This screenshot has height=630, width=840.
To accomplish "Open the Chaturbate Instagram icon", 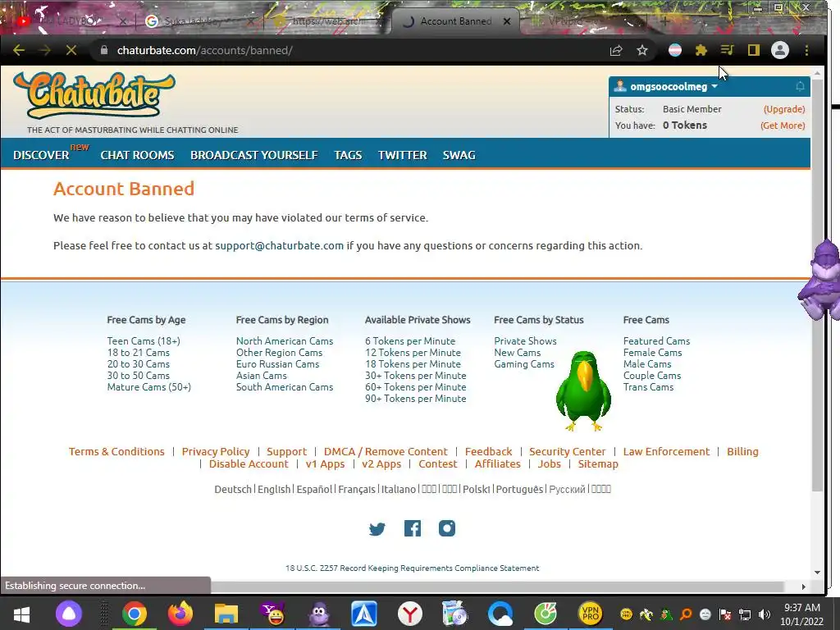I will (x=447, y=528).
